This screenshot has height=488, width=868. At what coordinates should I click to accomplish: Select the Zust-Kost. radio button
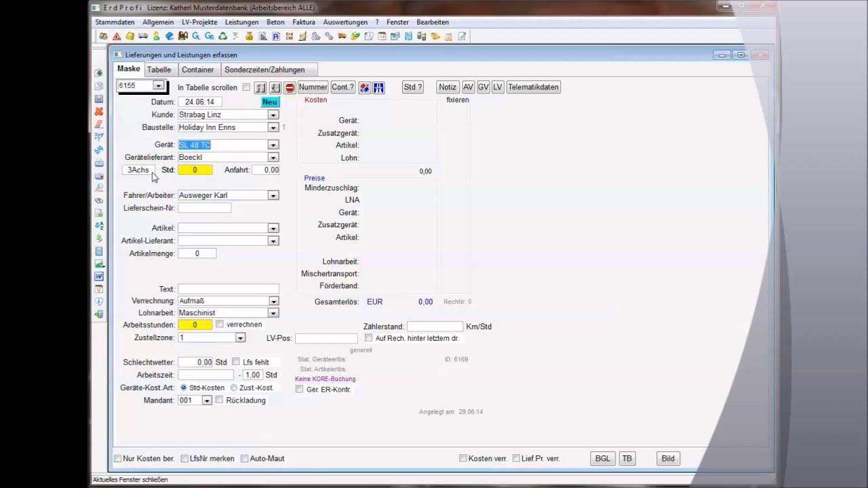click(x=234, y=388)
